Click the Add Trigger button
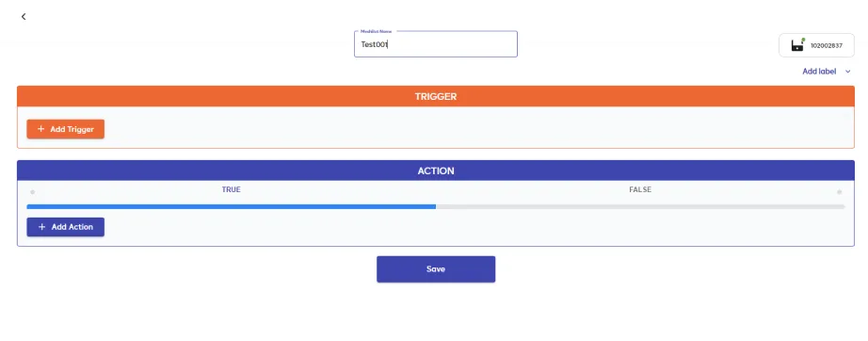Viewport: 868px width, 341px height. (65, 129)
